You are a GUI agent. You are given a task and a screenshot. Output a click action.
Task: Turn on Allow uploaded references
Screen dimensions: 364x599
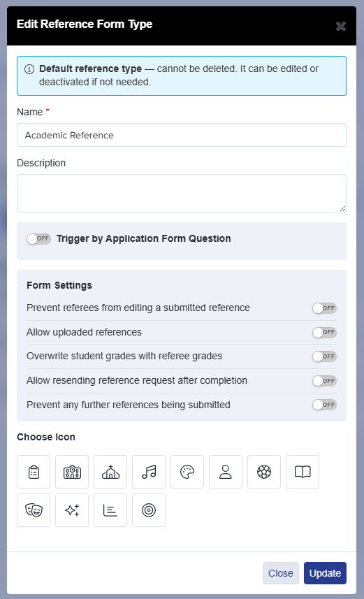[x=324, y=333]
